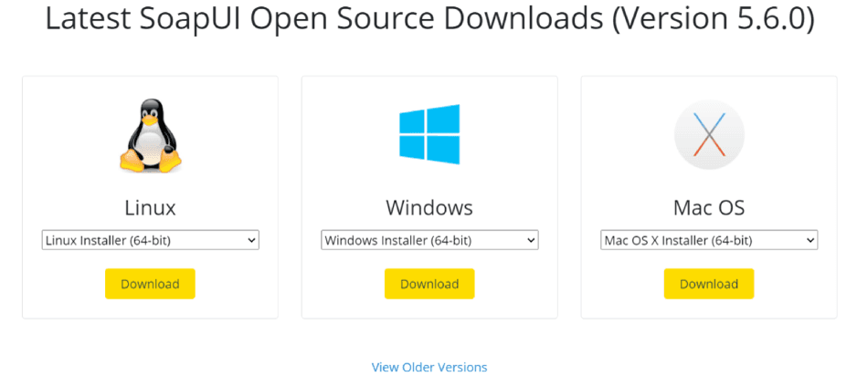
Task: Open the View Older Versions link
Action: [x=429, y=367]
